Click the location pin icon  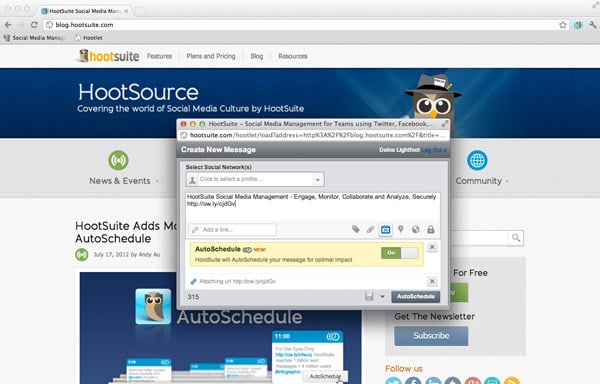[x=401, y=229]
